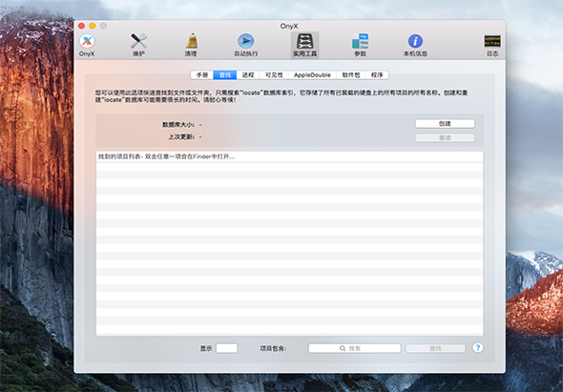Switch to the 查找 tab
The width and height of the screenshot is (563, 392).
(225, 74)
